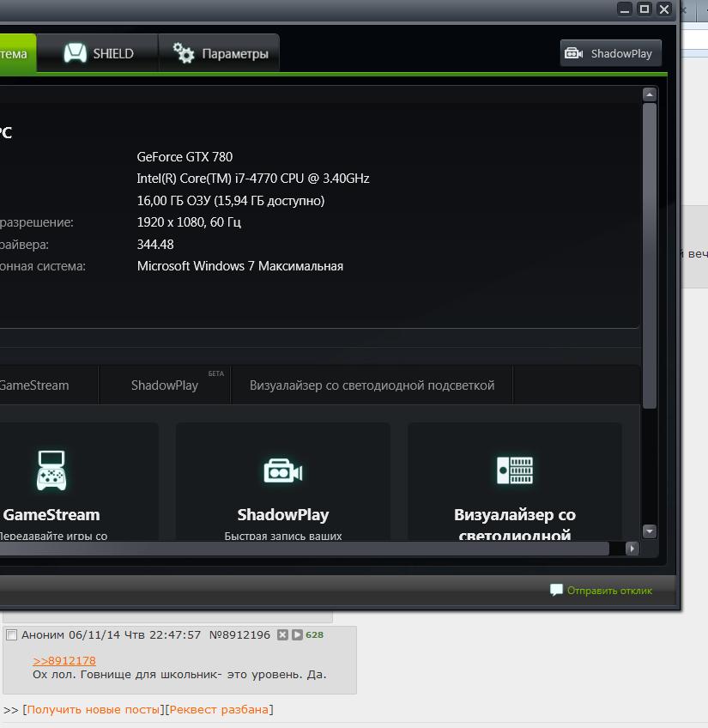Click the GeForce GTX 780 text
The width and height of the screenshot is (708, 728).
tap(185, 157)
